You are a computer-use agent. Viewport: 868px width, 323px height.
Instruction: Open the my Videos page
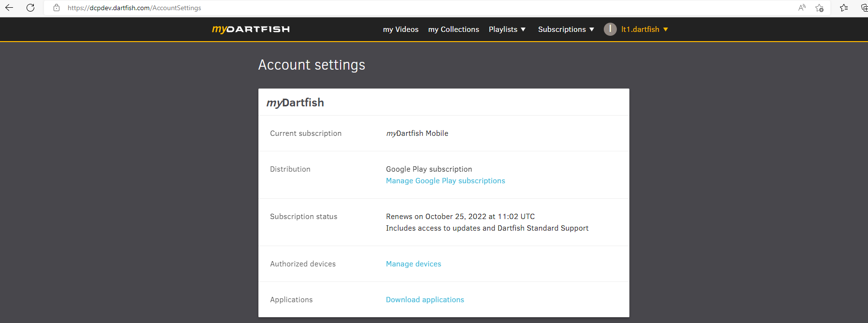pos(401,29)
